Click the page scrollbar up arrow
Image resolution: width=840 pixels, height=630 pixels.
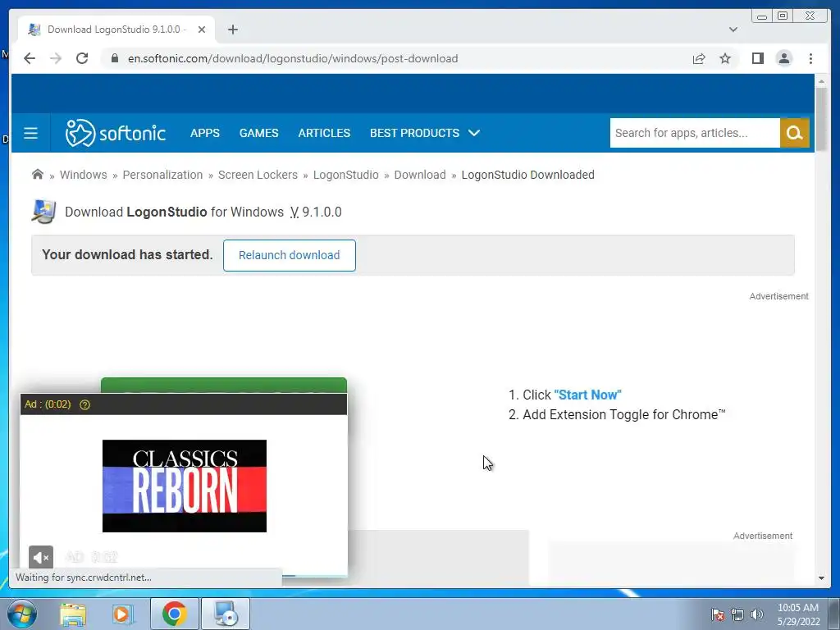(822, 81)
